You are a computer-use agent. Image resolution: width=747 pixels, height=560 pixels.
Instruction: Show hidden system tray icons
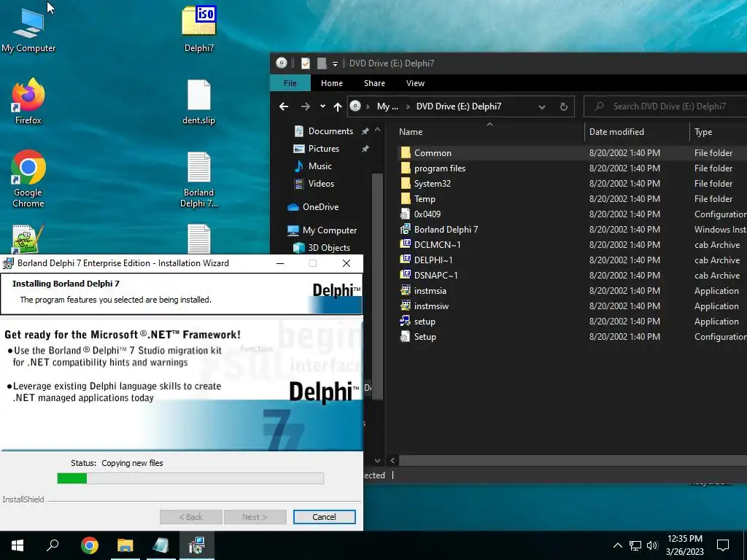[617, 545]
